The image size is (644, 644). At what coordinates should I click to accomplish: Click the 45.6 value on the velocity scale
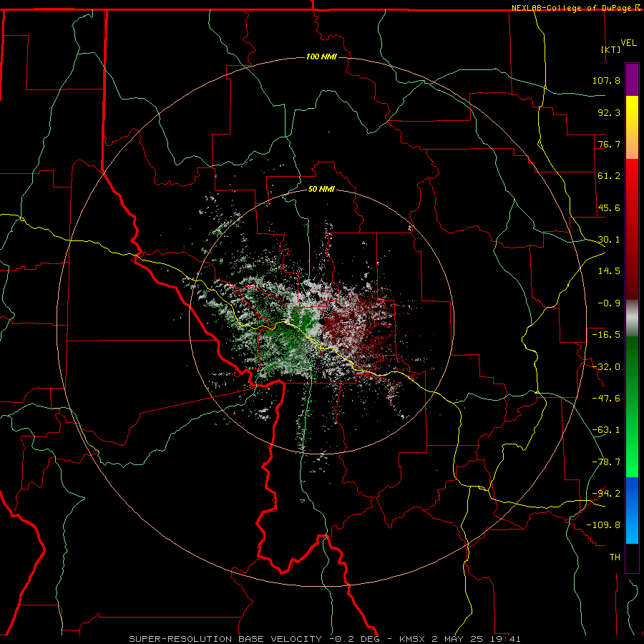(x=609, y=208)
